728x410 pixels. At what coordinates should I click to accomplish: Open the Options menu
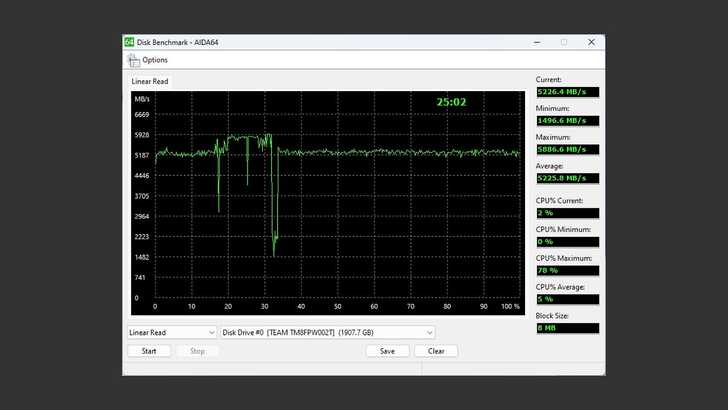point(154,60)
